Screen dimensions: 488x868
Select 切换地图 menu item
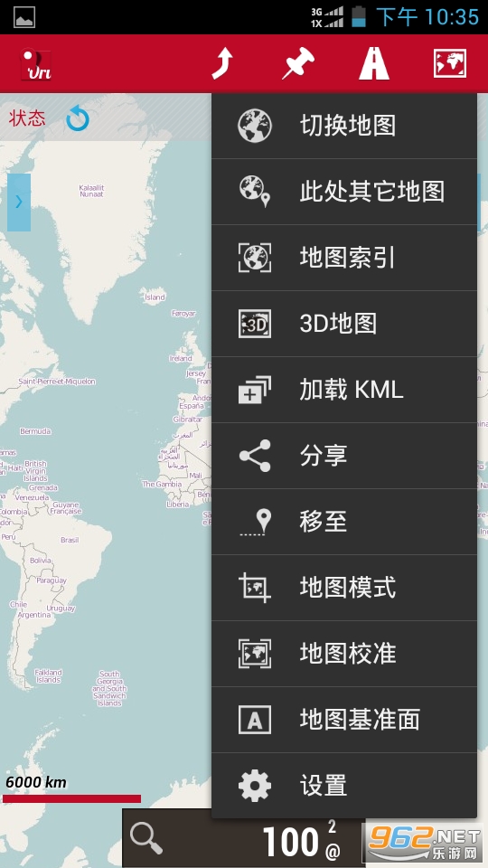tap(344, 126)
